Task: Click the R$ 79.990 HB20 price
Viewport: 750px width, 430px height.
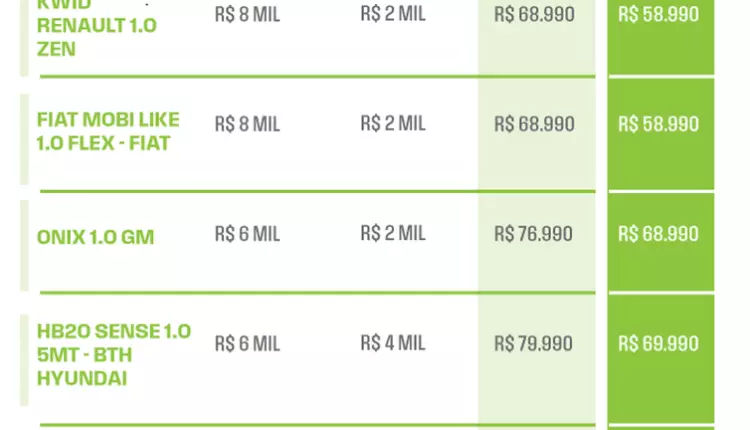Action: click(534, 344)
